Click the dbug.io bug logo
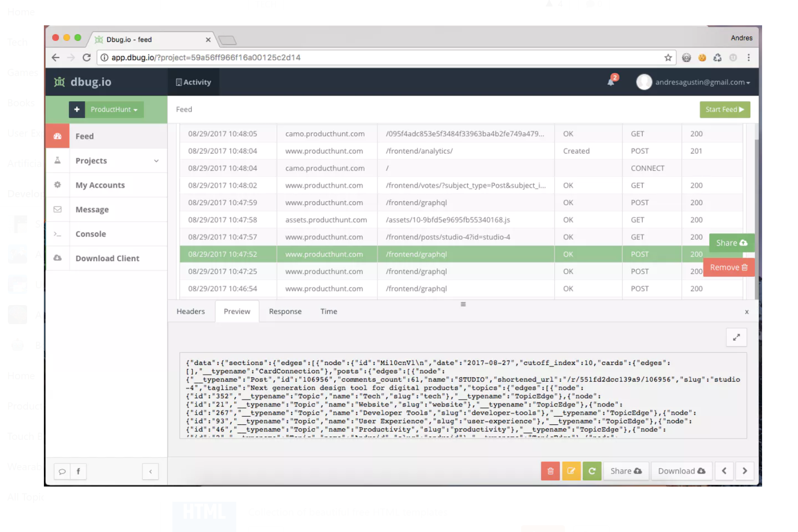The image size is (798, 532). (59, 82)
